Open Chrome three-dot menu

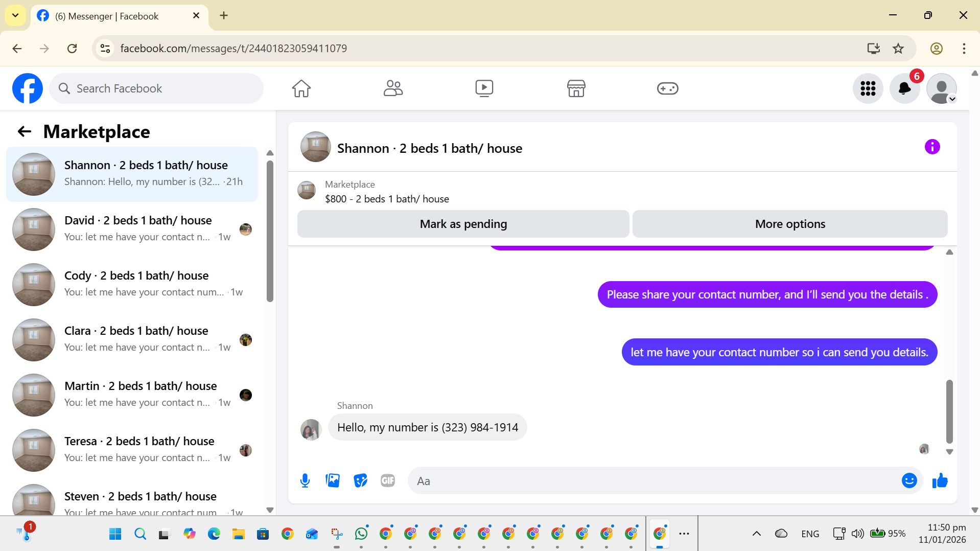pyautogui.click(x=964, y=49)
